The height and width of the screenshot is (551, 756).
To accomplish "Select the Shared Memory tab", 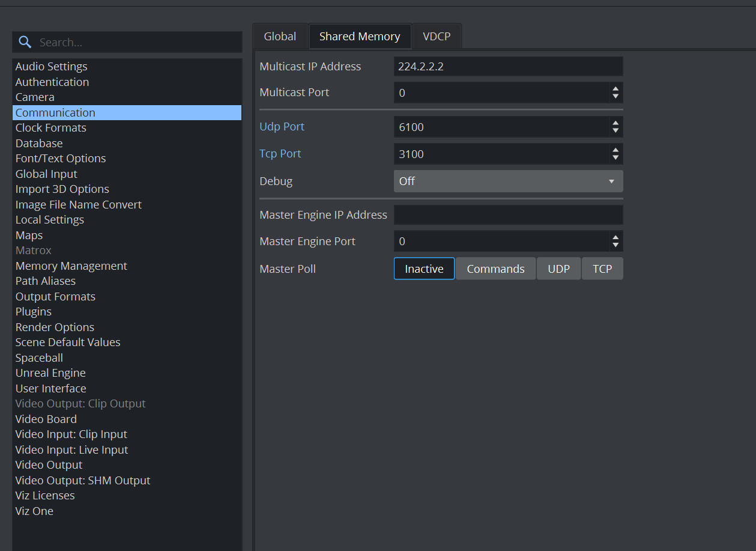I will 360,37.
